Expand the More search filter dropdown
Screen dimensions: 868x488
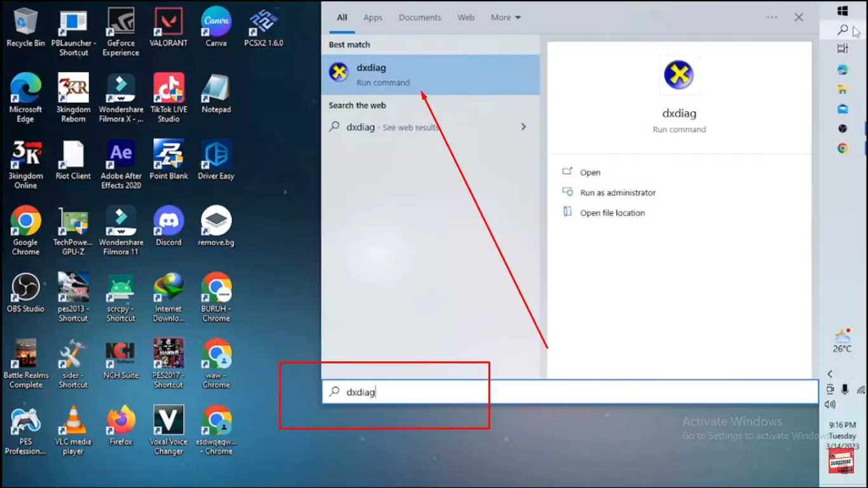click(x=506, y=18)
